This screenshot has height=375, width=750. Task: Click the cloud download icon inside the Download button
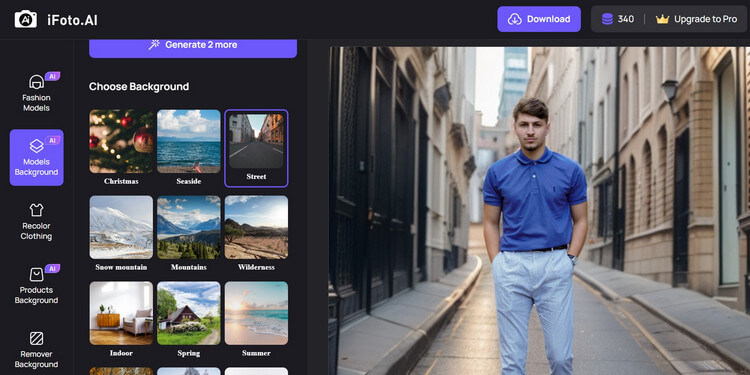point(515,19)
